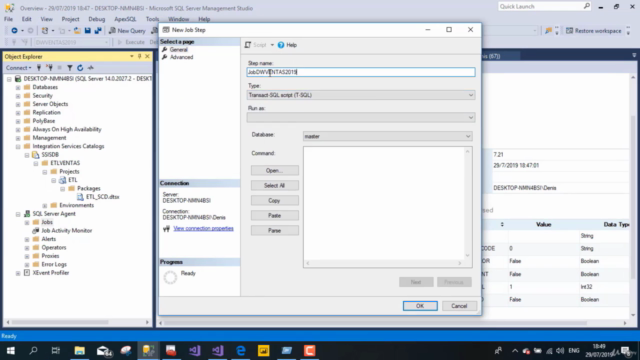The height and width of the screenshot is (360, 640).
Task: Click the Task View taskbar icon
Action: 56,351
